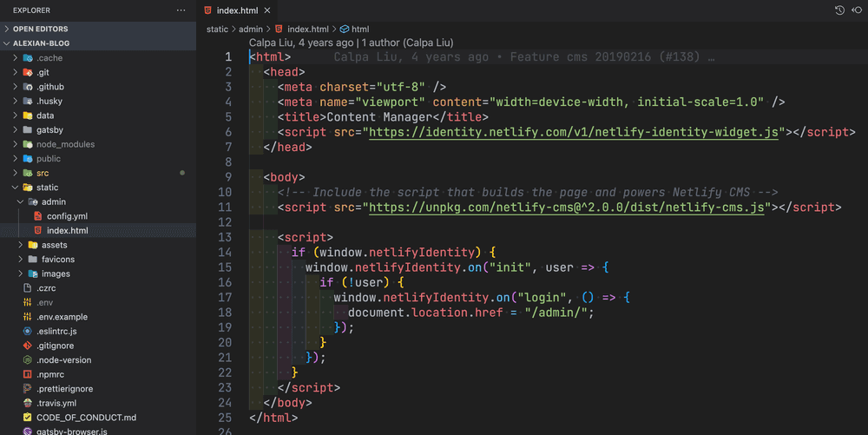Image resolution: width=868 pixels, height=435 pixels.
Task: Open the file history timeline icon
Action: pos(839,10)
